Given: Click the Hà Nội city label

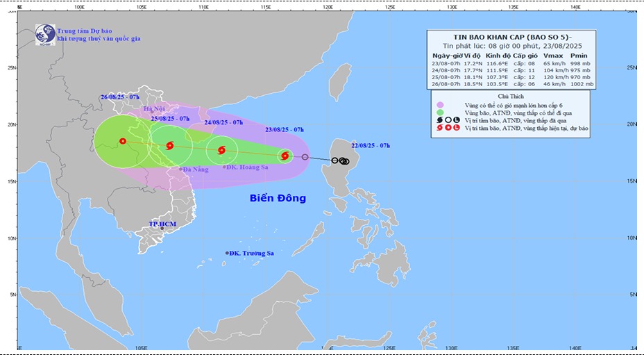Looking at the screenshot, I should click(153, 109).
